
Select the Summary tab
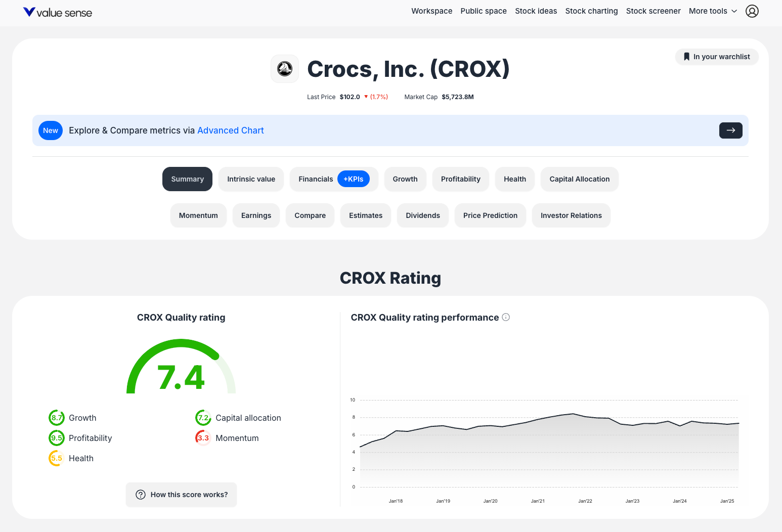(187, 179)
